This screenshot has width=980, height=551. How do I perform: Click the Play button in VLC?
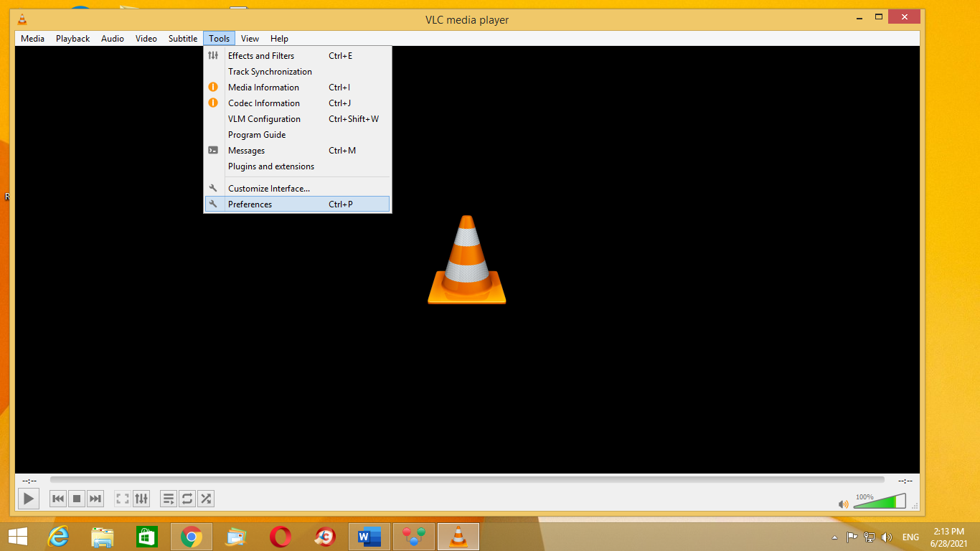point(28,498)
